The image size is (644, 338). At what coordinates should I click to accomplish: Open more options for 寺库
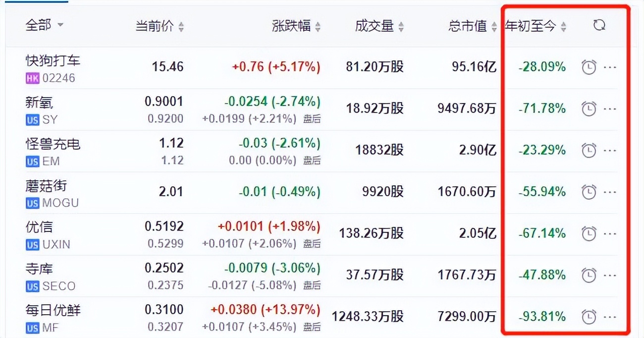(x=609, y=275)
